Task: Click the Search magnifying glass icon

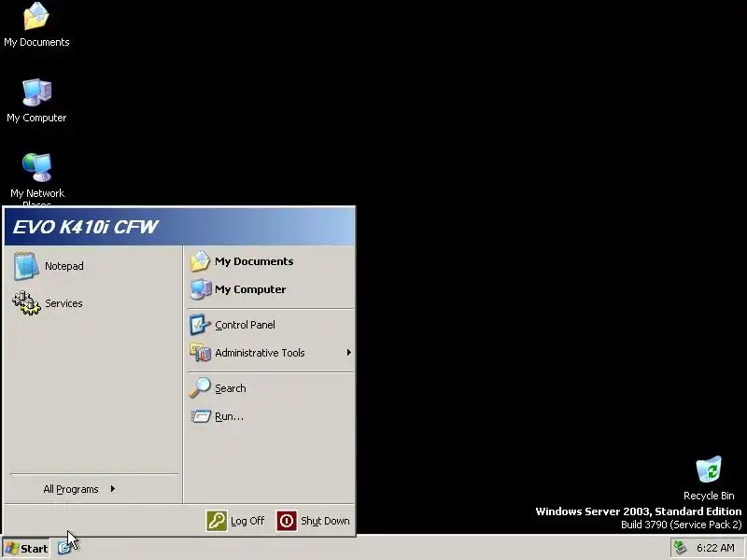Action: click(x=200, y=387)
